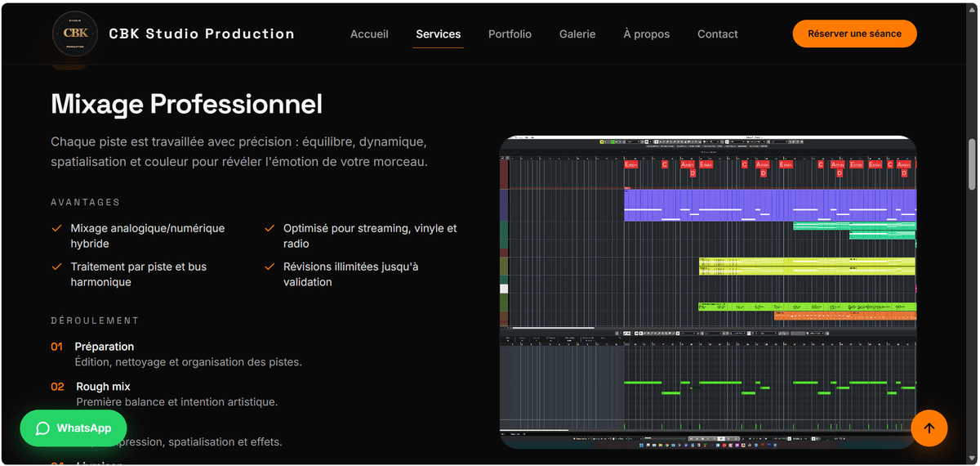Open the Galerie page
The width and height of the screenshot is (980, 466).
(577, 34)
